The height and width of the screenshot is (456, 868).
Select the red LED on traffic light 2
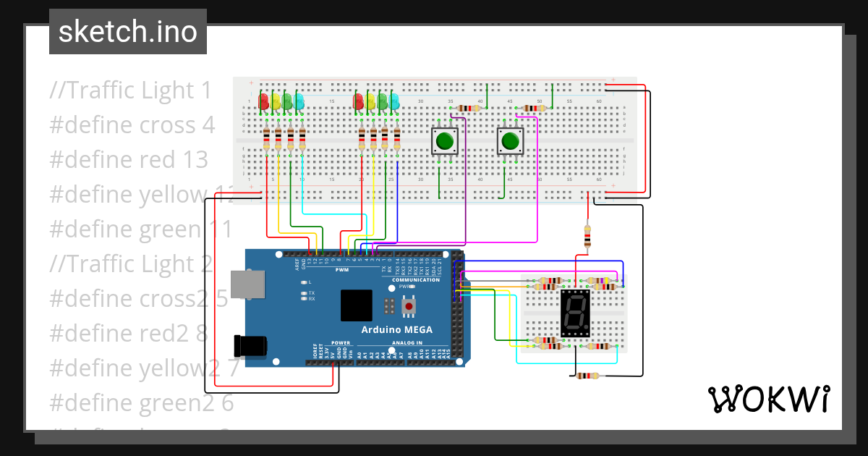pyautogui.click(x=359, y=102)
